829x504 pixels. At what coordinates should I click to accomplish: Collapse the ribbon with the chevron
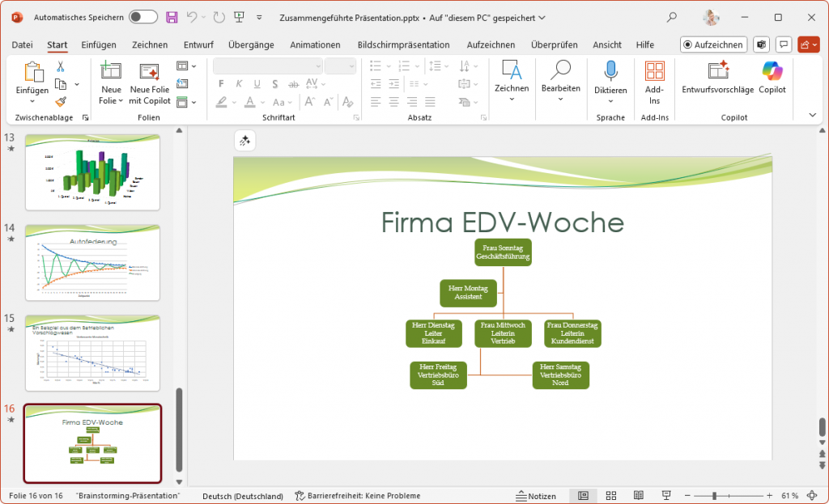pos(813,116)
